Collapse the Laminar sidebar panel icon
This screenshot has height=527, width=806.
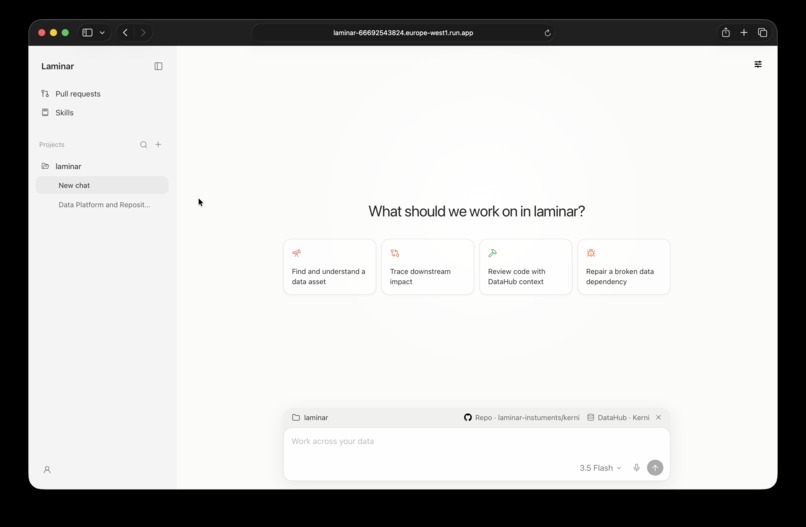[158, 66]
